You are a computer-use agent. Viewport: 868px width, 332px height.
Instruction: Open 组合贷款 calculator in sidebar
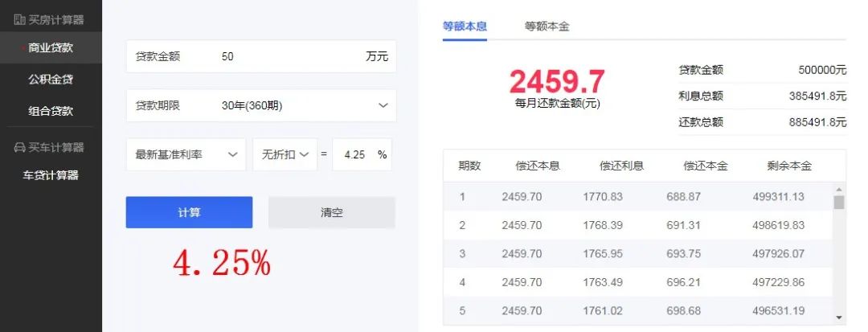point(51,111)
